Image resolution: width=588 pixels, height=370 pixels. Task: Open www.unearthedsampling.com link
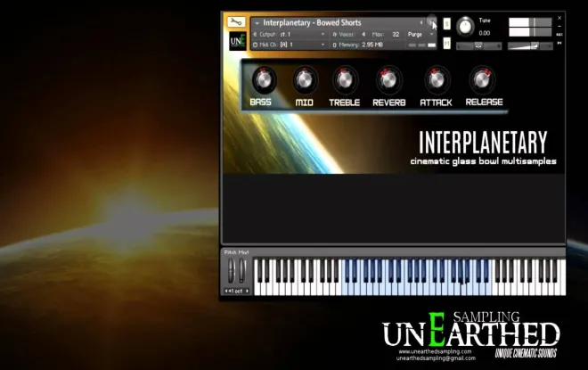[435, 351]
